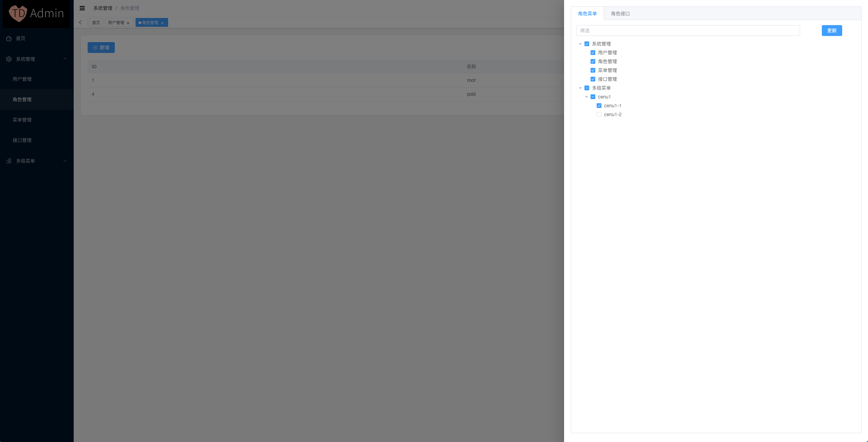Collapse the cenu1 tree node arrow

point(586,97)
